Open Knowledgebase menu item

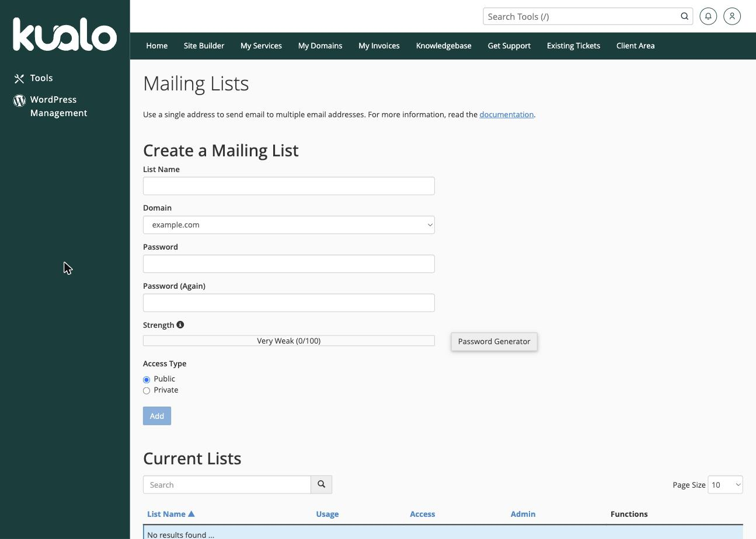tap(444, 45)
